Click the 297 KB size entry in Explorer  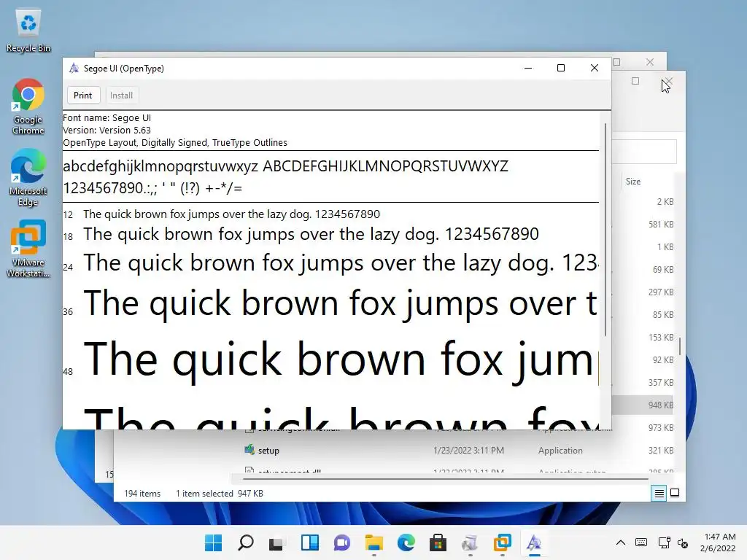[x=661, y=292]
